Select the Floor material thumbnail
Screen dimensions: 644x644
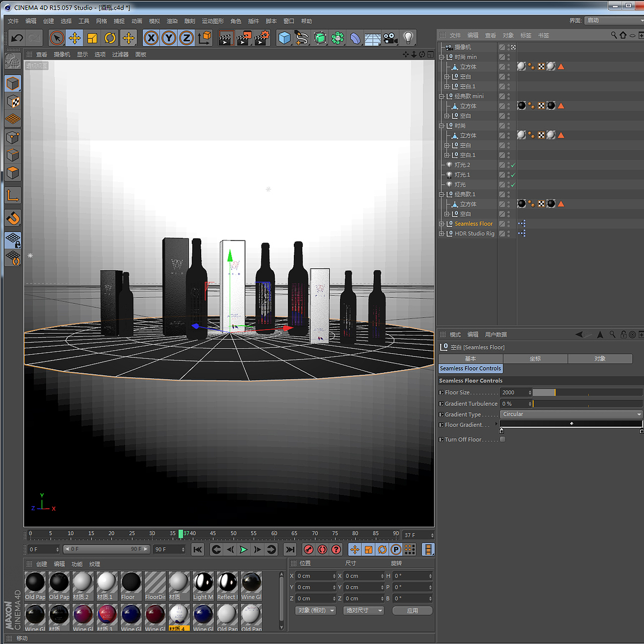tap(131, 586)
